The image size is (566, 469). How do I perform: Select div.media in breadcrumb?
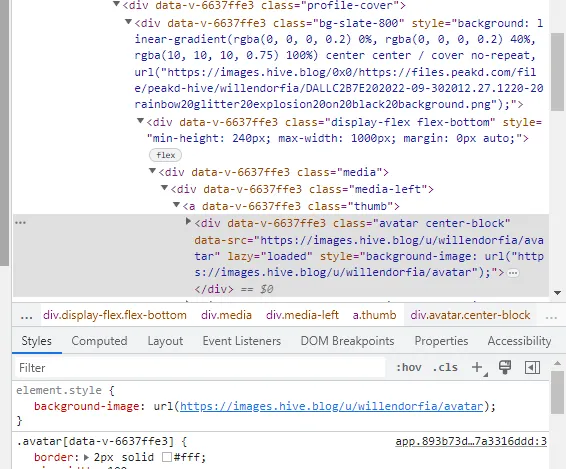(226, 315)
